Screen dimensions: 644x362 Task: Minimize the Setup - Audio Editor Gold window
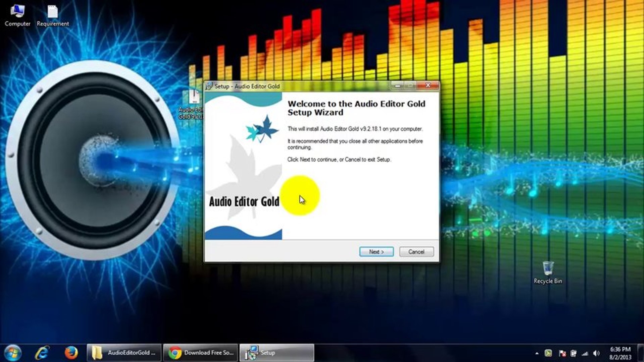coord(398,86)
